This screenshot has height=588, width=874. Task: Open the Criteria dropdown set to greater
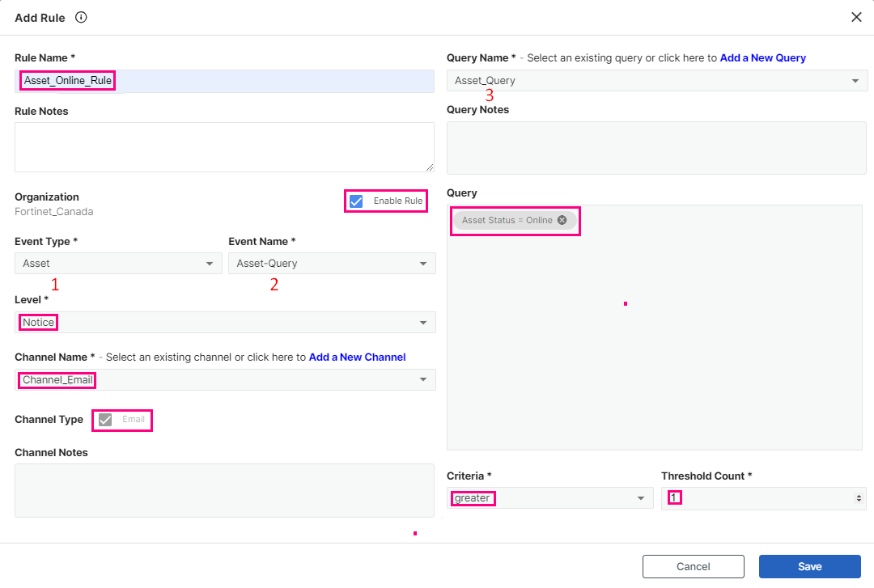pos(549,498)
